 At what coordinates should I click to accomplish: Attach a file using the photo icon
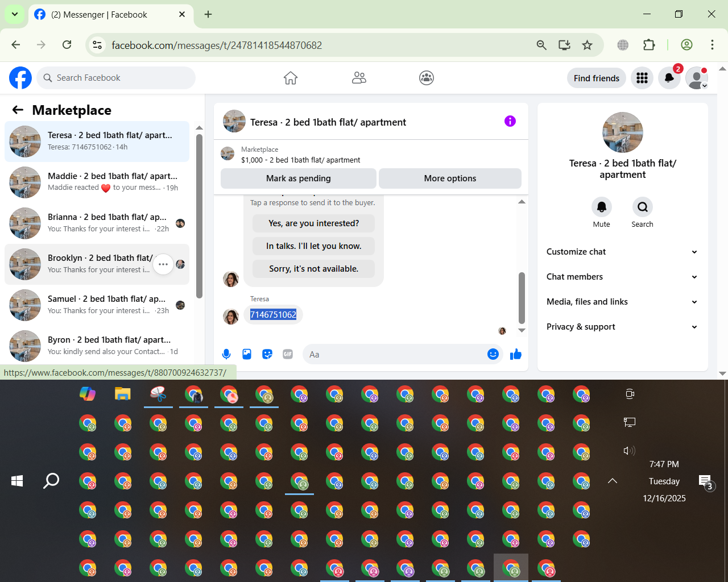pos(247,354)
